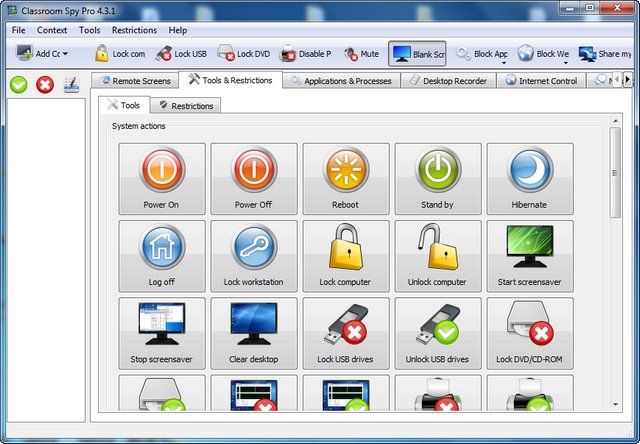Screen dimensions: 640x444
Task: Toggle Mute in the toolbar
Action: click(361, 54)
